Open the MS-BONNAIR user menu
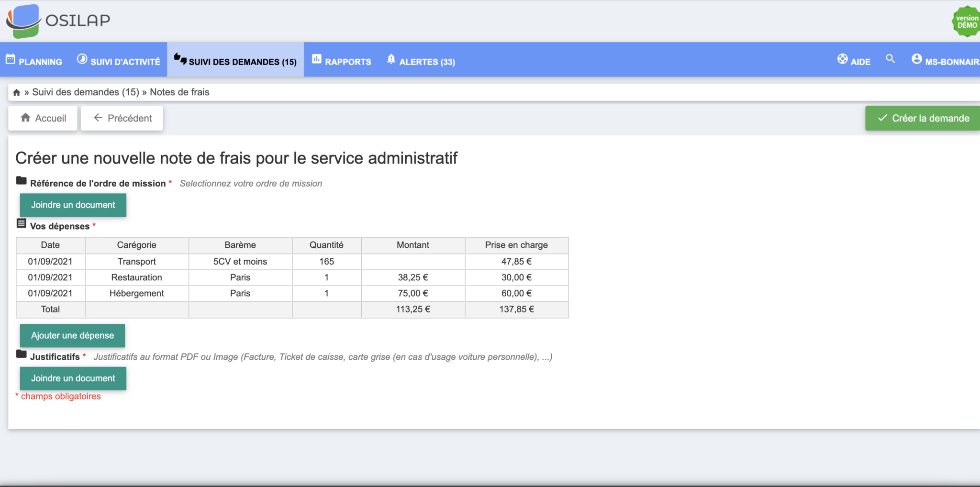The height and width of the screenshot is (487, 980). [x=946, y=60]
